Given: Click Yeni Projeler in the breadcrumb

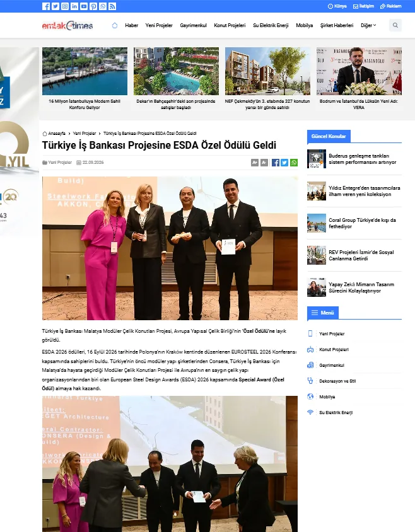Looking at the screenshot, I should 85,134.
